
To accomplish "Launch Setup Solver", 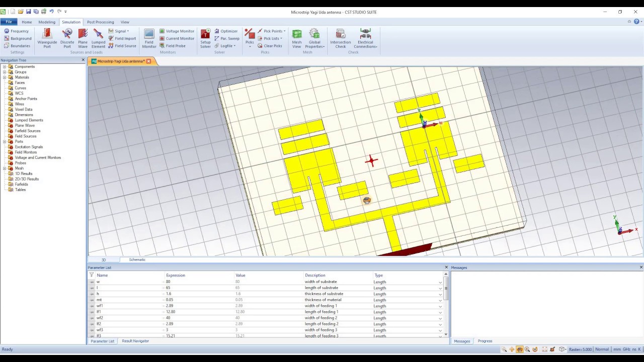I will tap(205, 38).
